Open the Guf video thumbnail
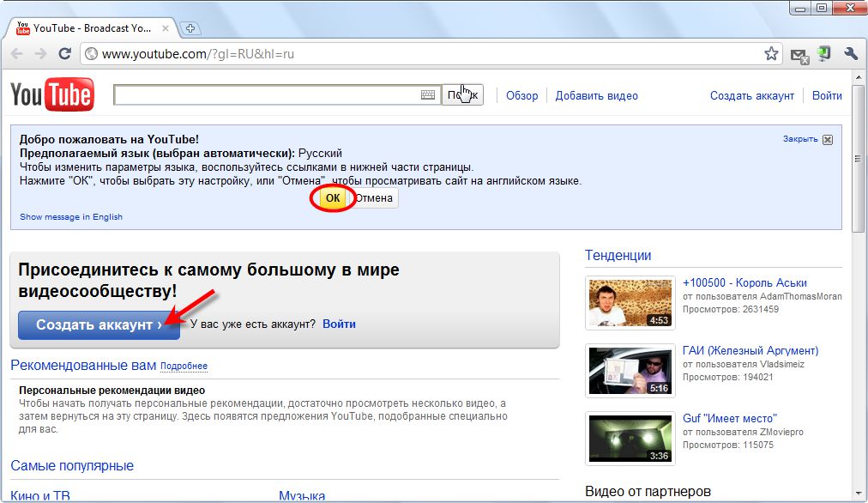Image resolution: width=868 pixels, height=503 pixels. coord(630,438)
